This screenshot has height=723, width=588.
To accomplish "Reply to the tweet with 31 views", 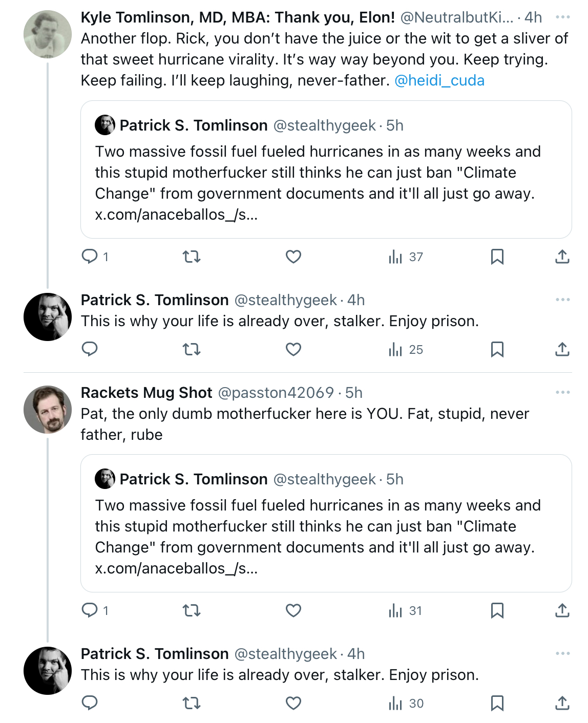I will (90, 610).
